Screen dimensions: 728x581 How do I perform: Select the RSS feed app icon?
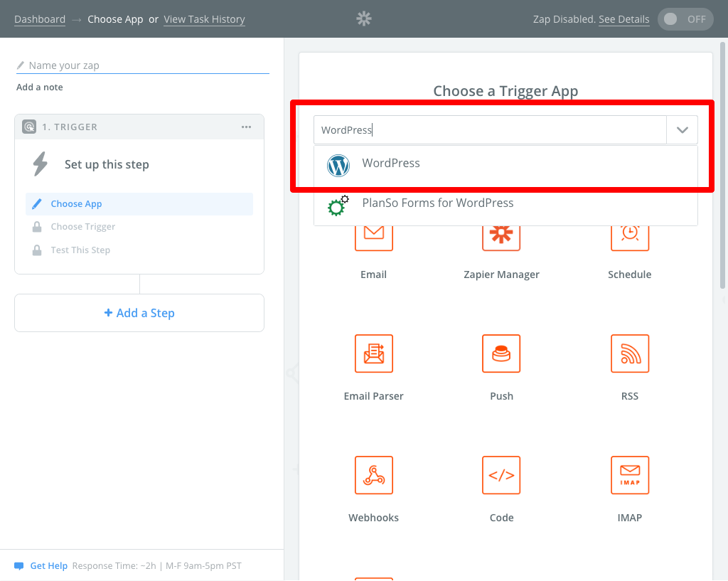630,353
